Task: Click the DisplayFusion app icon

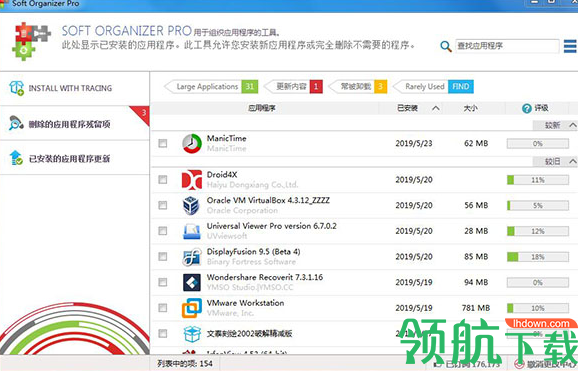Action: 192,257
